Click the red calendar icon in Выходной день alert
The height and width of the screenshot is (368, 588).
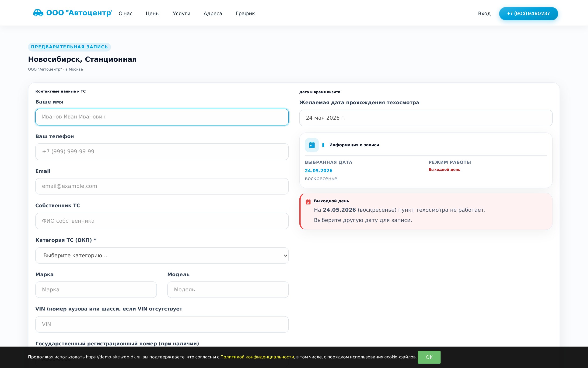[308, 201]
